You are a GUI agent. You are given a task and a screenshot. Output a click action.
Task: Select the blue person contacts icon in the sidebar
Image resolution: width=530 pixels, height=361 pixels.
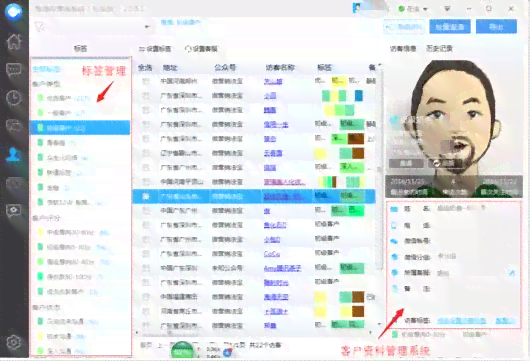(14, 155)
